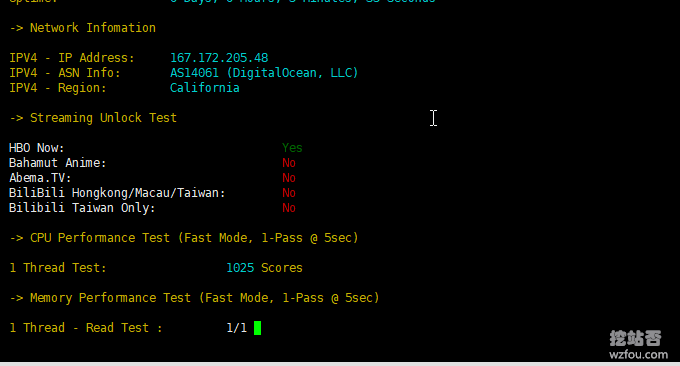Click the Abema.TV No result
Screen dimensions: 680x366
coord(289,178)
